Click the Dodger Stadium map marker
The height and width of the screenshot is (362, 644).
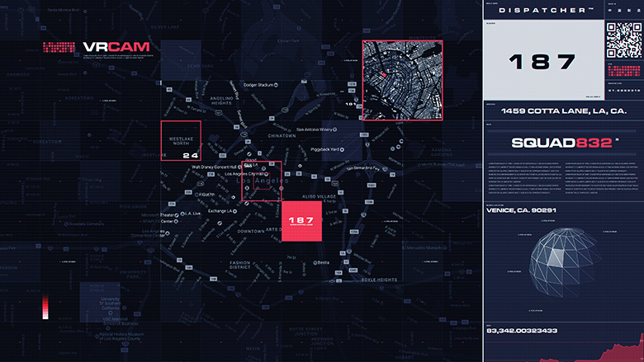(277, 85)
